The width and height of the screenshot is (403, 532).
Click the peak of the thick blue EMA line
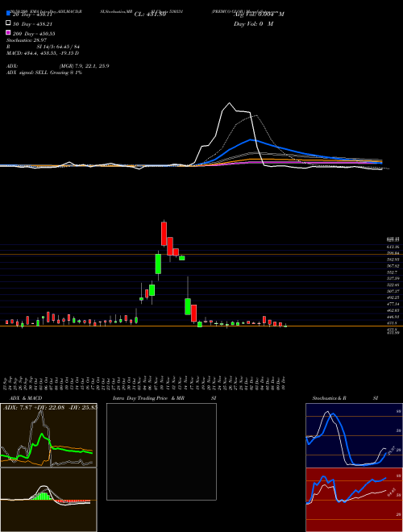(251, 139)
